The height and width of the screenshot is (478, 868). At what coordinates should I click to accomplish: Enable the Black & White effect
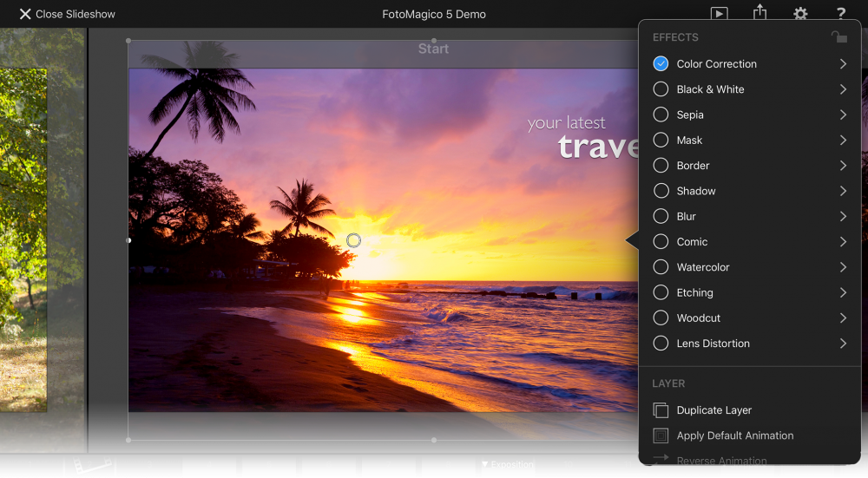coord(661,89)
